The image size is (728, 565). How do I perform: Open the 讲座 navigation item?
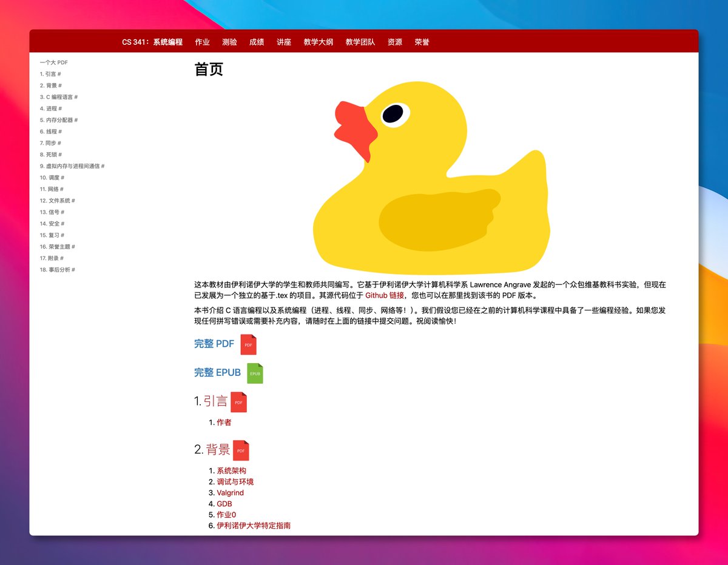pos(284,42)
